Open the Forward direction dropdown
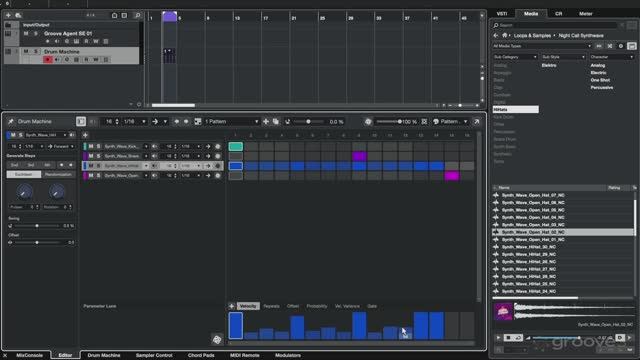This screenshot has width=640, height=360. pyautogui.click(x=61, y=146)
